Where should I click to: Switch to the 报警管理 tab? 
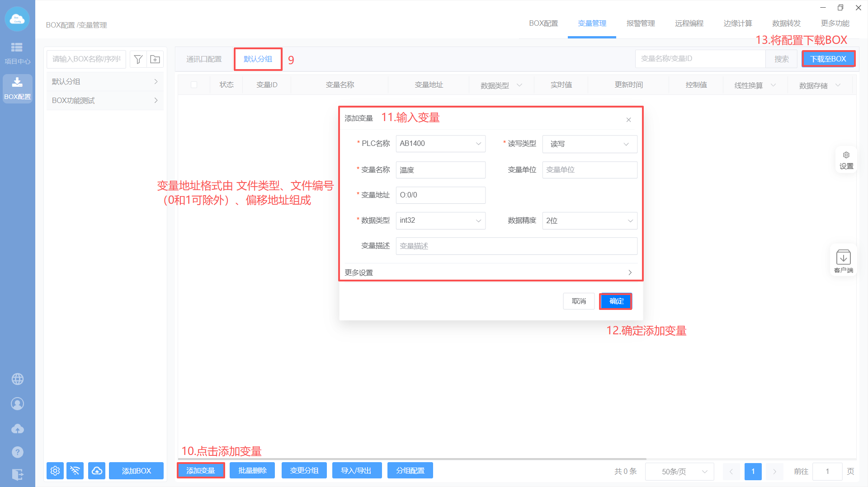(640, 23)
